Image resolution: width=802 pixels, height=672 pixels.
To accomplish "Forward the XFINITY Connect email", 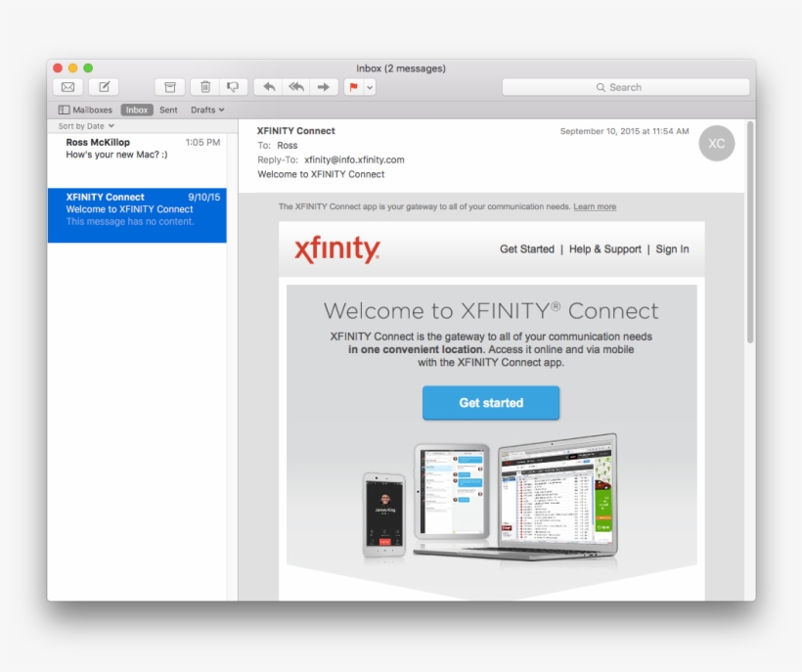I will pos(323,87).
